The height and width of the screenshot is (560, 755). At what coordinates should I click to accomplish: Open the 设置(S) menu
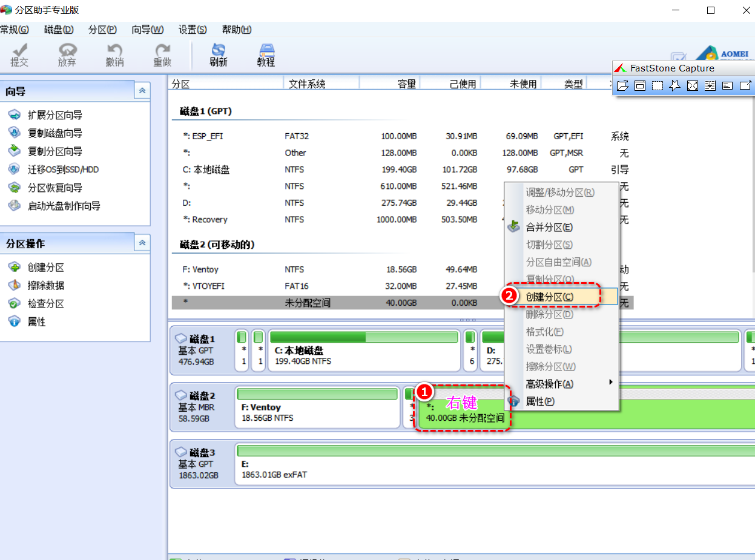193,30
